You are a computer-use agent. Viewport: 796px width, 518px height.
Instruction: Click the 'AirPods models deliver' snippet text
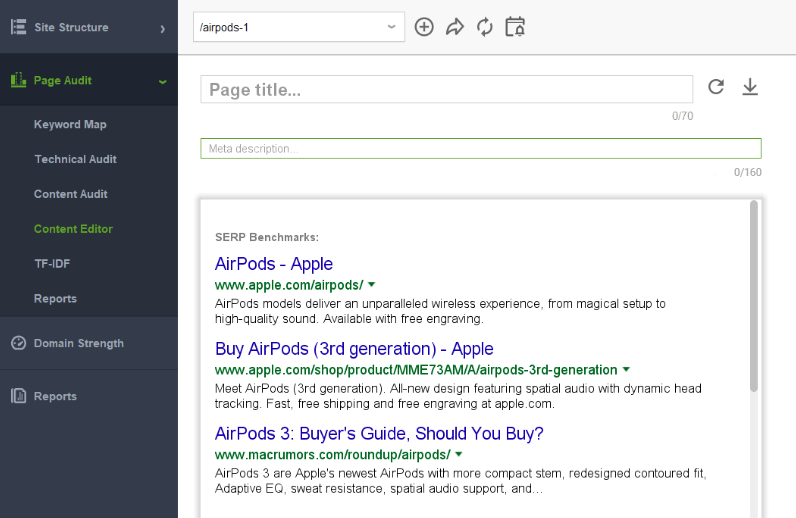tap(440, 311)
